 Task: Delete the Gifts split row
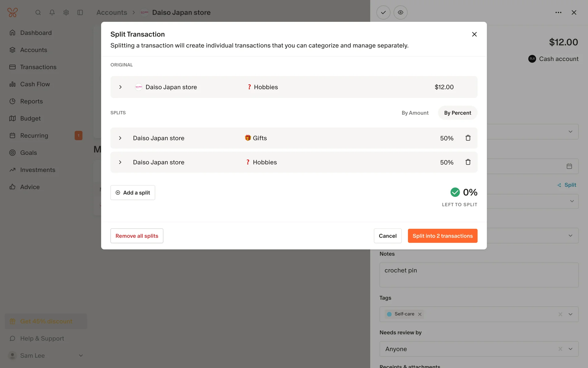468,138
